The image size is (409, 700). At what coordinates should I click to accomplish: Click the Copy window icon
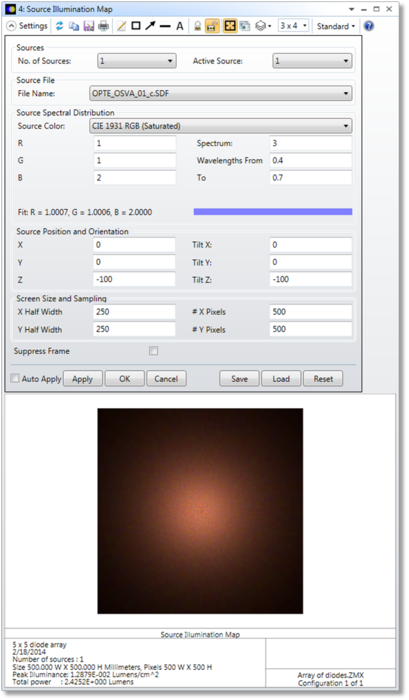tap(74, 26)
